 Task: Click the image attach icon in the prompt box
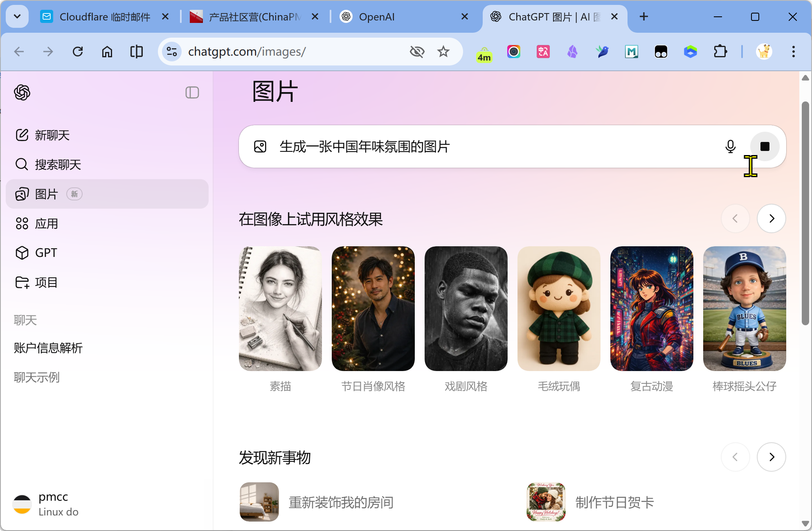pyautogui.click(x=260, y=146)
